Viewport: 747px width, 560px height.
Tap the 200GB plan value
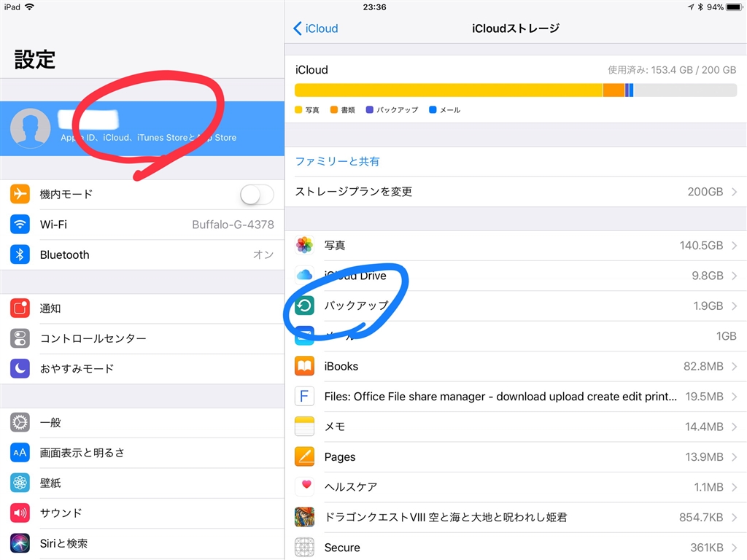(x=705, y=192)
